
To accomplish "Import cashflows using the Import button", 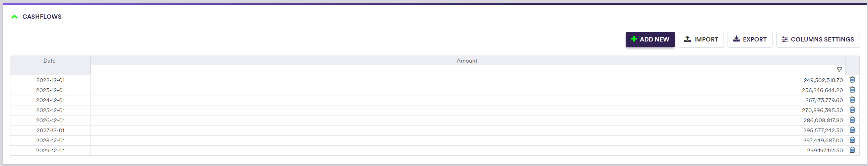I will (x=701, y=39).
